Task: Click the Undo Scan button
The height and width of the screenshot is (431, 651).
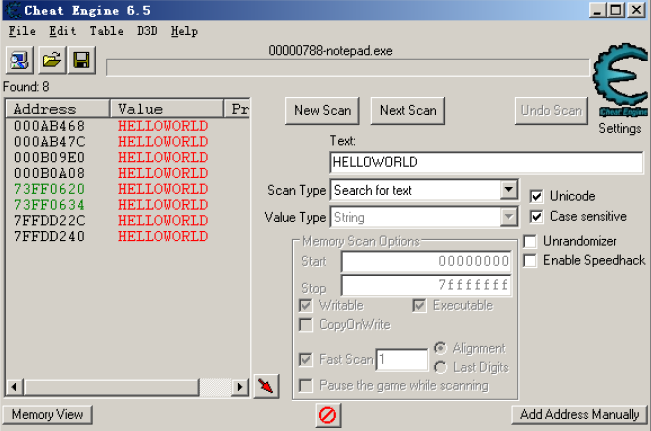Action: [x=551, y=111]
